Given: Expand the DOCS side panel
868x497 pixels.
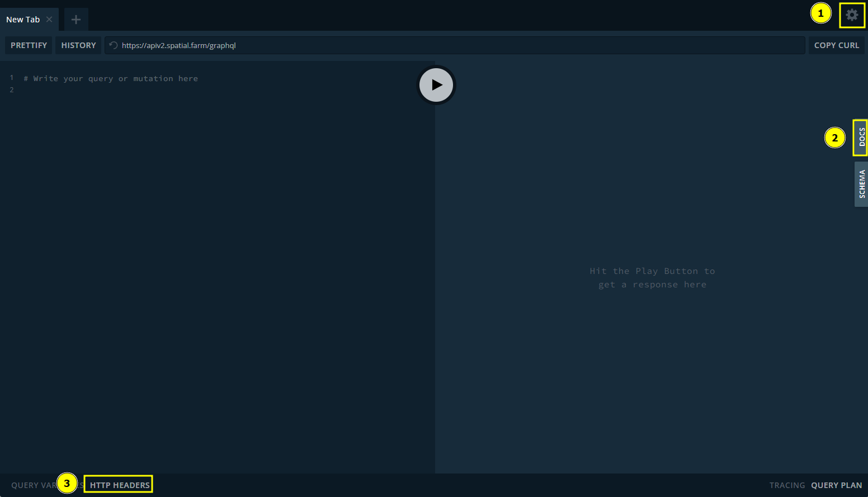Looking at the screenshot, I should click(x=861, y=138).
